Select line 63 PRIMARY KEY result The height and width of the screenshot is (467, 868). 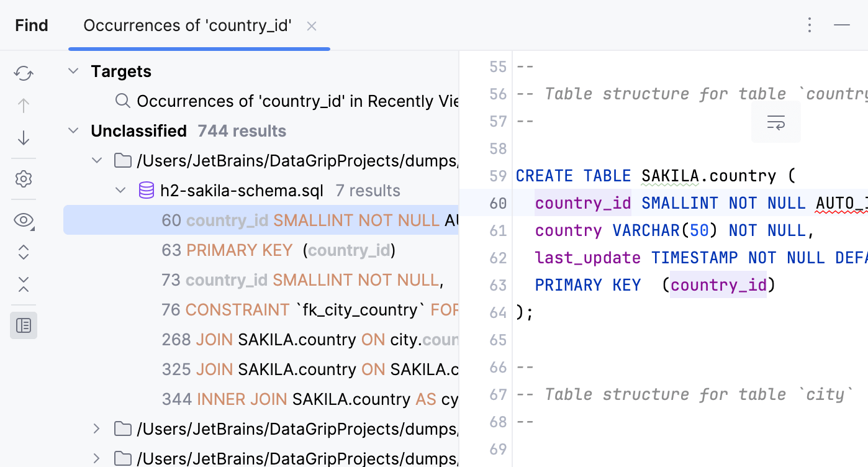click(x=278, y=250)
